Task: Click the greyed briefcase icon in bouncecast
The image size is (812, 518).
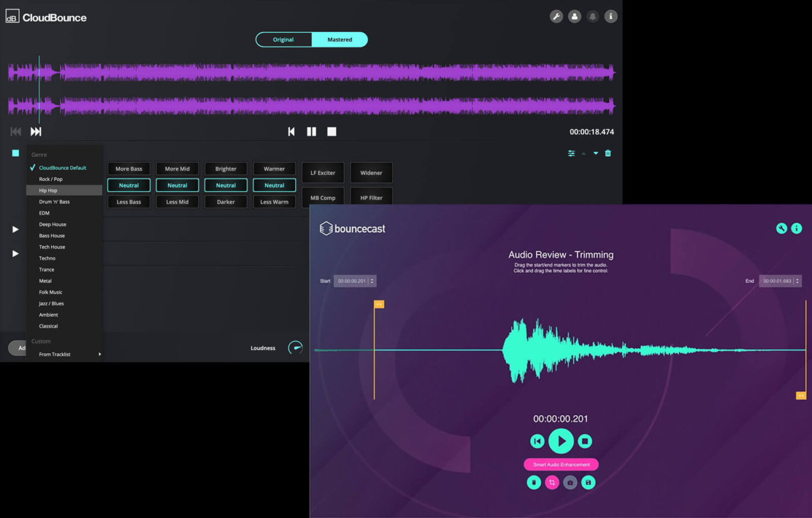Action: point(570,482)
